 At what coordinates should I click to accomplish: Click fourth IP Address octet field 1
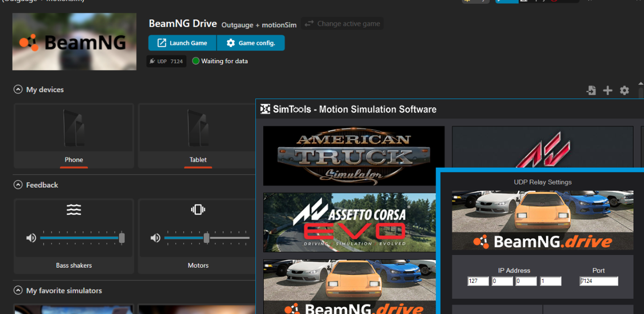tap(551, 281)
